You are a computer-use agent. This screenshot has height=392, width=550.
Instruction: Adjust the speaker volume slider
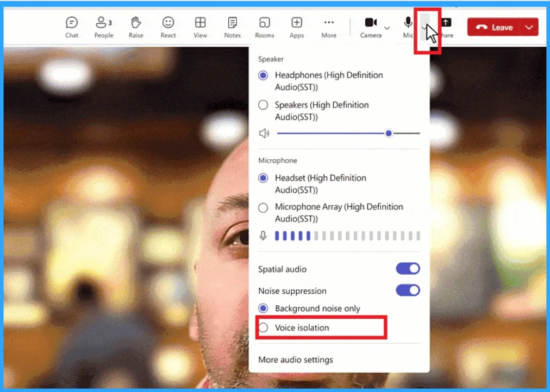coord(348,134)
